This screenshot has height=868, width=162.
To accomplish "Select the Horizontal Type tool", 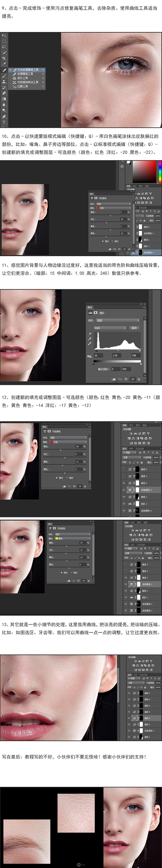I will click(4, 122).
